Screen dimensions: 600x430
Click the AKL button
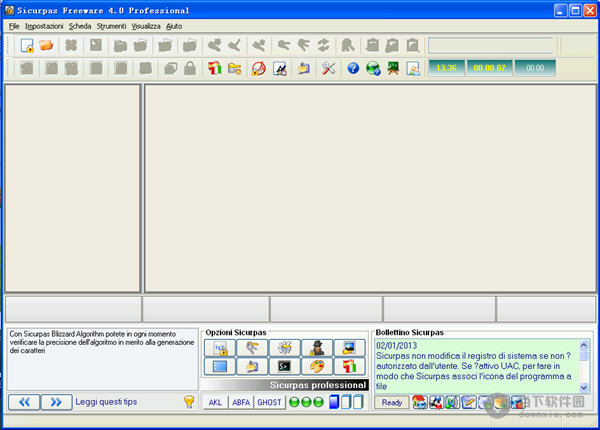click(215, 402)
